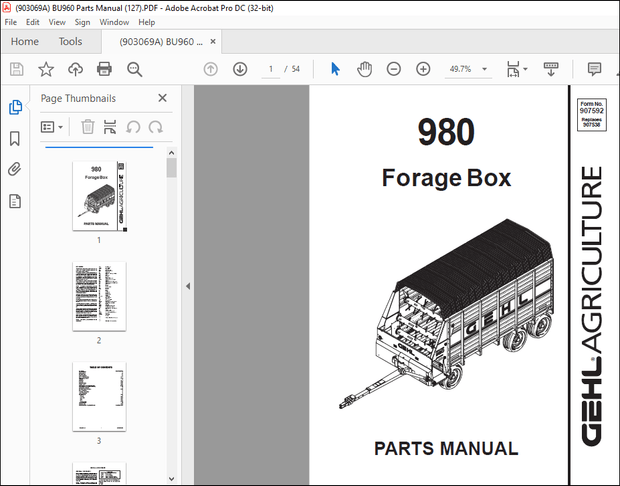Screen dimensions: 620x486
Task: Click the Save file icon
Action: point(17,69)
